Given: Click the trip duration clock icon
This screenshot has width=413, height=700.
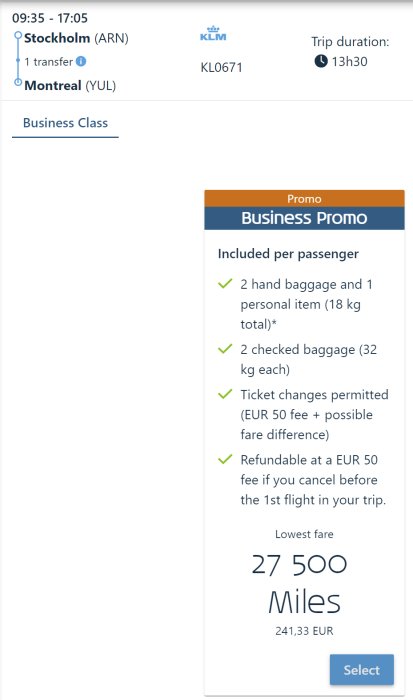Looking at the screenshot, I should (321, 61).
